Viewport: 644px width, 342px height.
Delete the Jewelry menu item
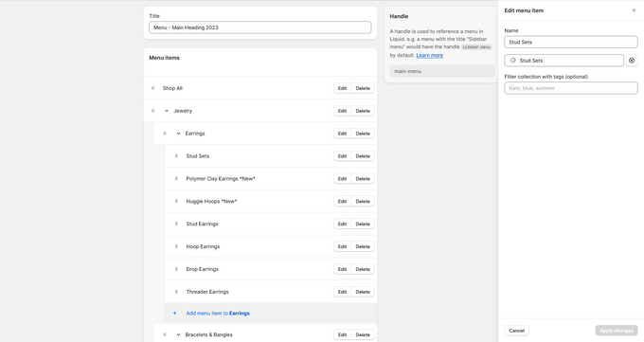[x=363, y=111]
